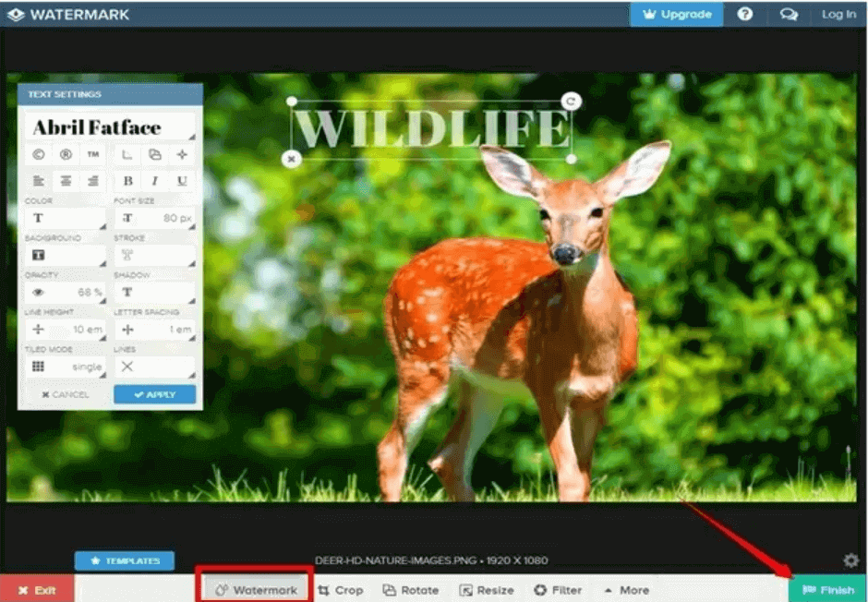Toggle bold formatting for the text
This screenshot has width=868, height=602.
(x=127, y=181)
